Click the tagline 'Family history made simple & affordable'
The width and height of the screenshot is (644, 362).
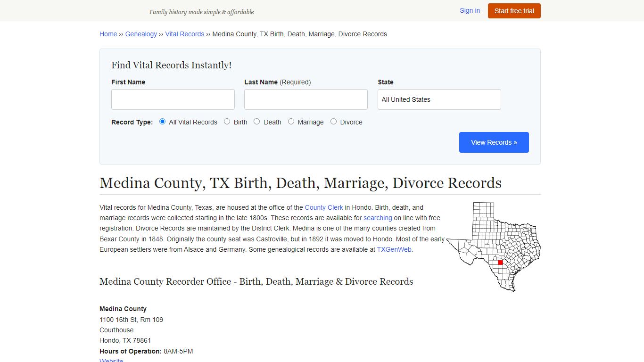pyautogui.click(x=201, y=12)
